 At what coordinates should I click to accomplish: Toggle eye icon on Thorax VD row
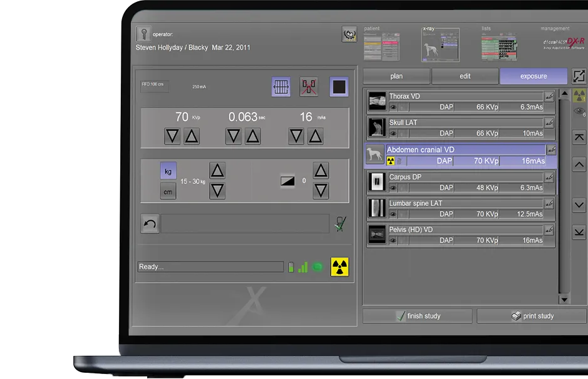click(x=393, y=107)
